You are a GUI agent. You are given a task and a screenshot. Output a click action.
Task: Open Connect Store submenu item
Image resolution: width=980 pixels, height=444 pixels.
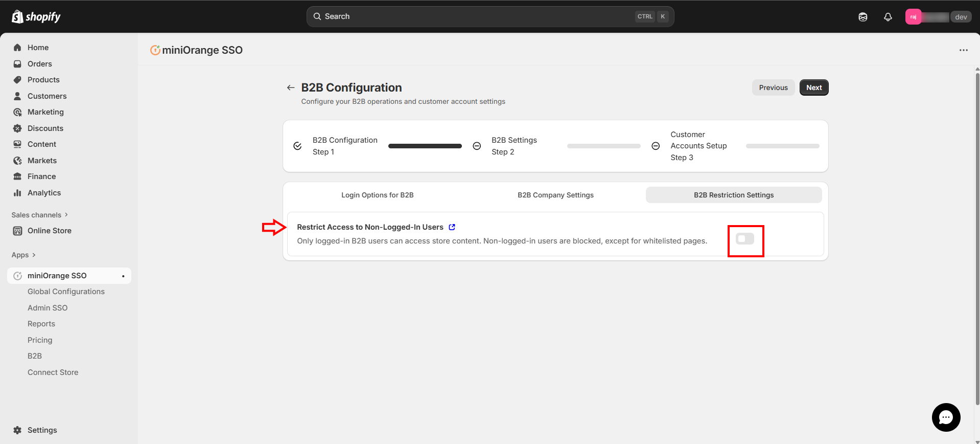(53, 372)
